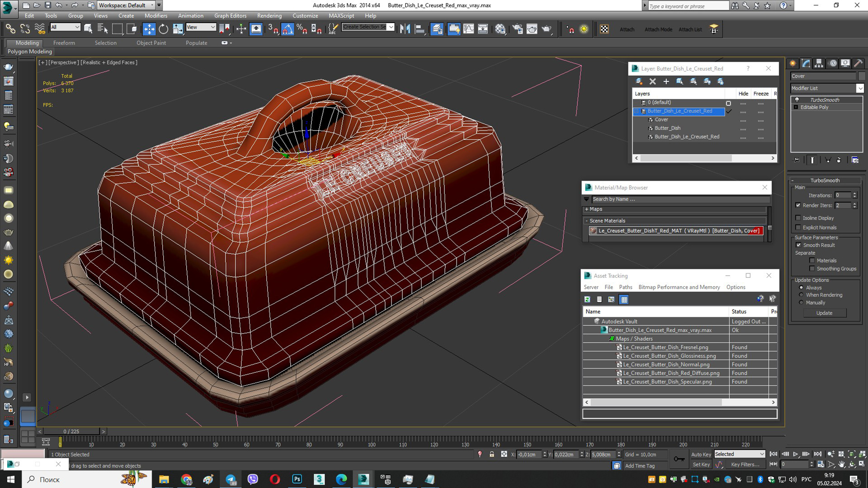Screen dimensions: 868x488
Task: Open Utilities hammer tab
Action: (x=858, y=63)
